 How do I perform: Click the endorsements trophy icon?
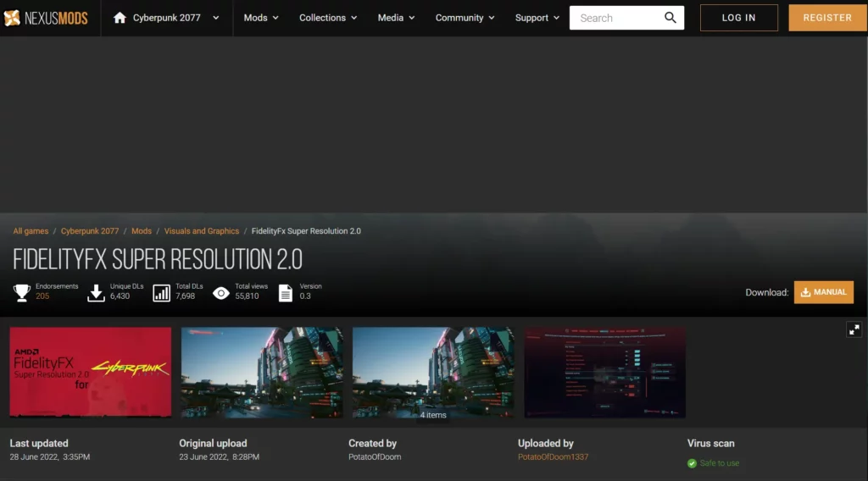pyautogui.click(x=22, y=292)
